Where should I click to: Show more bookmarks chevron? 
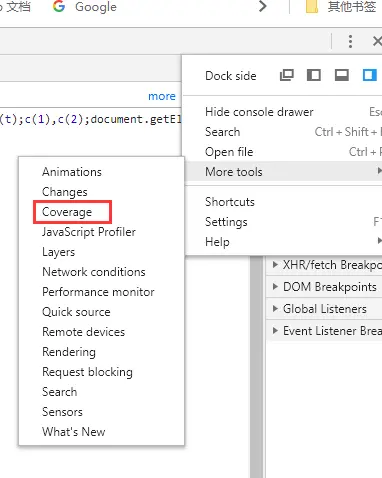263,6
